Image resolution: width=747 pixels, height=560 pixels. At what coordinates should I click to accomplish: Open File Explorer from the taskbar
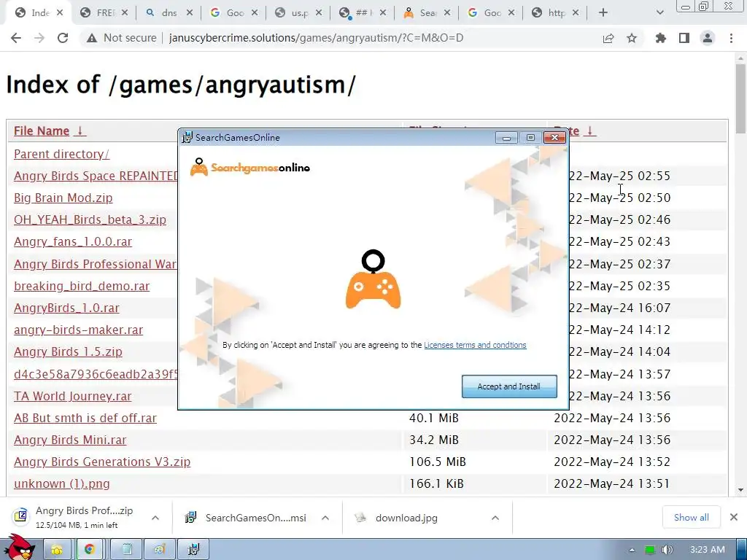(x=57, y=550)
